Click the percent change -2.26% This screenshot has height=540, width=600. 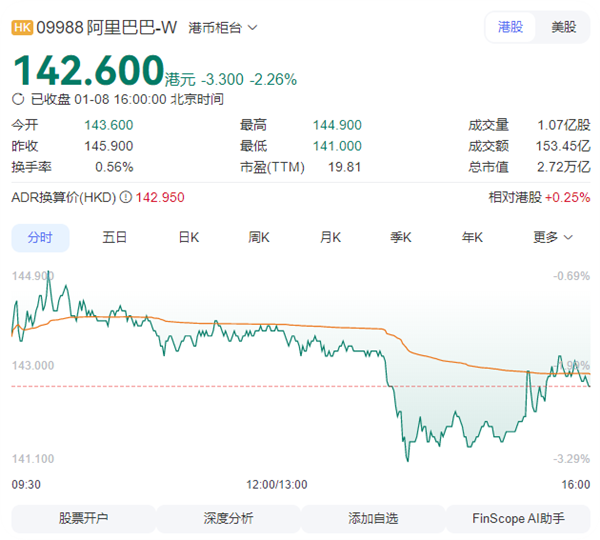click(273, 80)
